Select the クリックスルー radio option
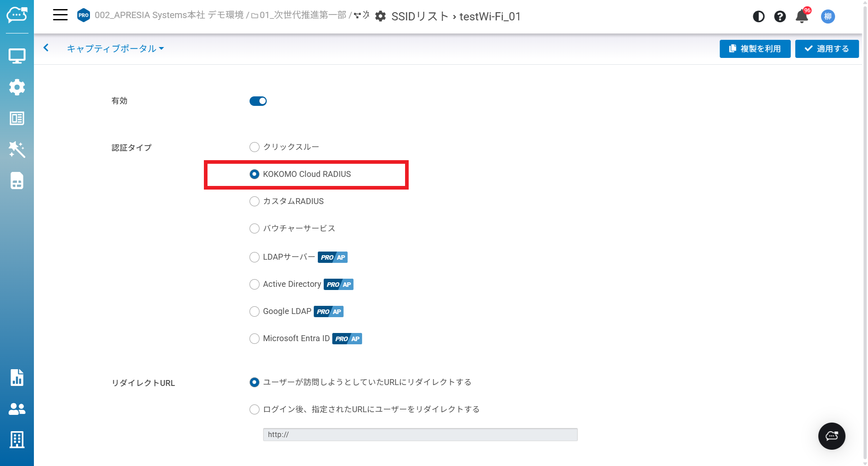Viewport: 868px width, 466px height. pyautogui.click(x=255, y=147)
